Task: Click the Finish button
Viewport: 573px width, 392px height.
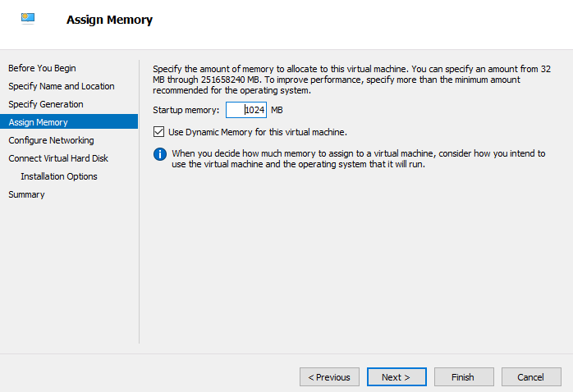Action: [463, 377]
